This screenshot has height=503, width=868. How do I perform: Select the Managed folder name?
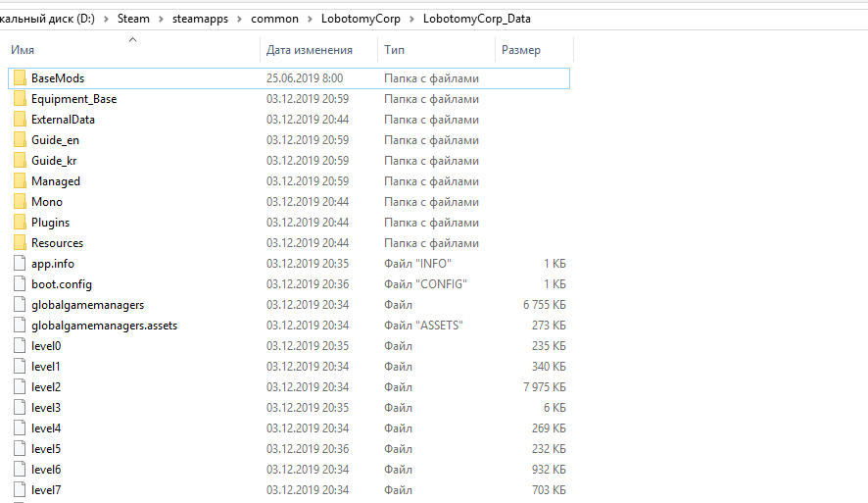56,181
